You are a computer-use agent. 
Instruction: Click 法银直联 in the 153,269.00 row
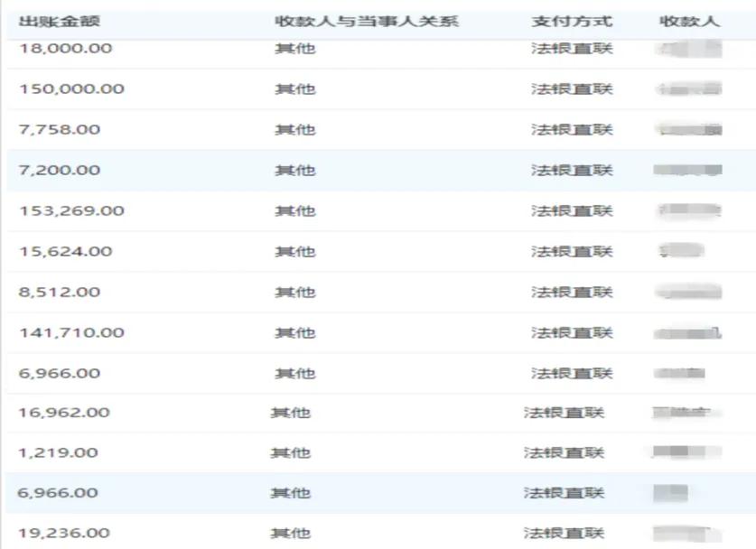(572, 210)
